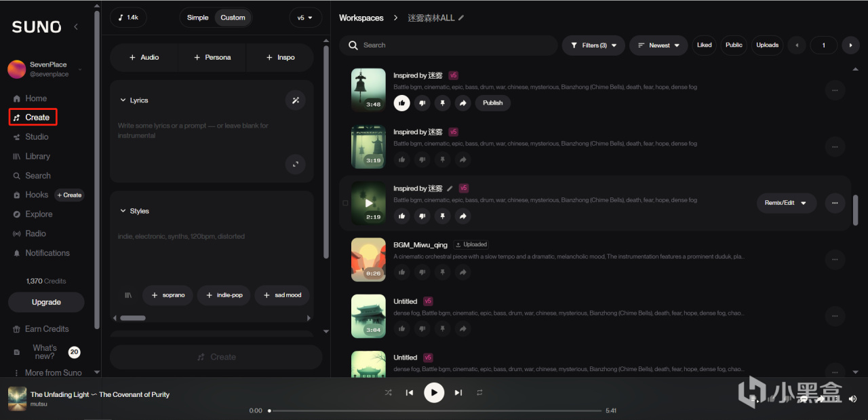The width and height of the screenshot is (868, 420).
Task: Open more options for the 3:48 song
Action: point(835,90)
